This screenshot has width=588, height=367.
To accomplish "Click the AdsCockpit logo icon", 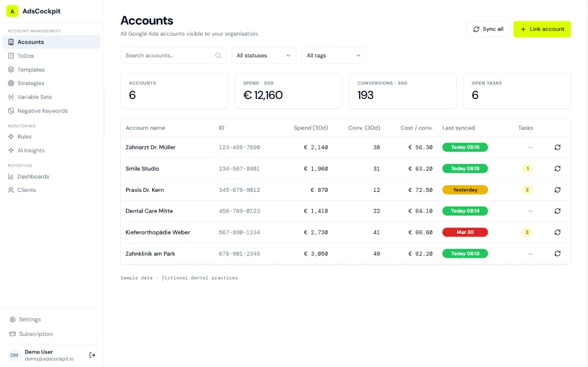I will point(12,11).
